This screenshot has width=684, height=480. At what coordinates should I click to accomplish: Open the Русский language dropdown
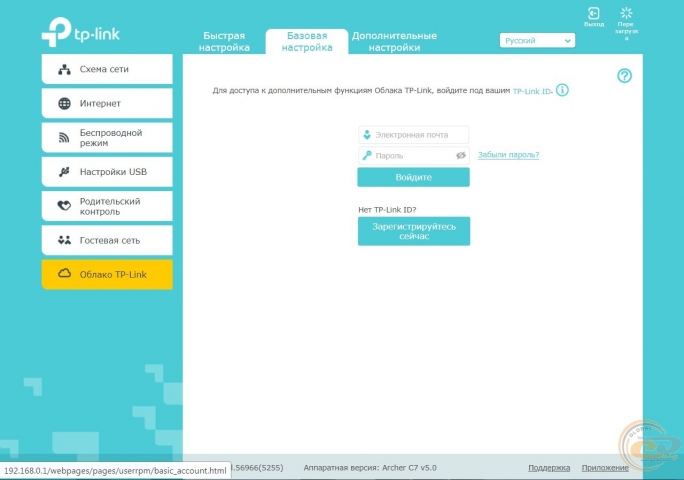(x=537, y=41)
